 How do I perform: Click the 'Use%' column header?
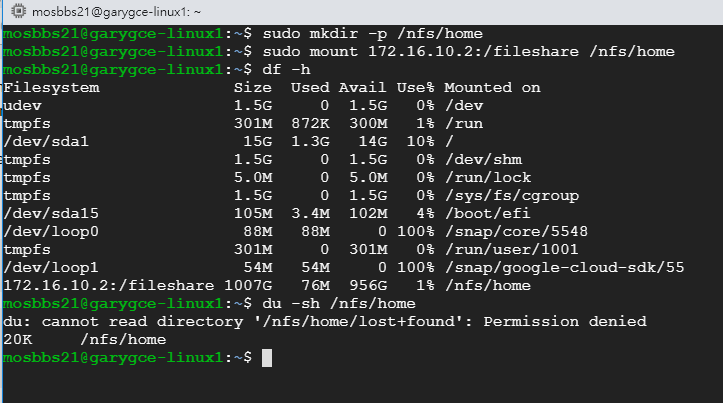[x=415, y=88]
